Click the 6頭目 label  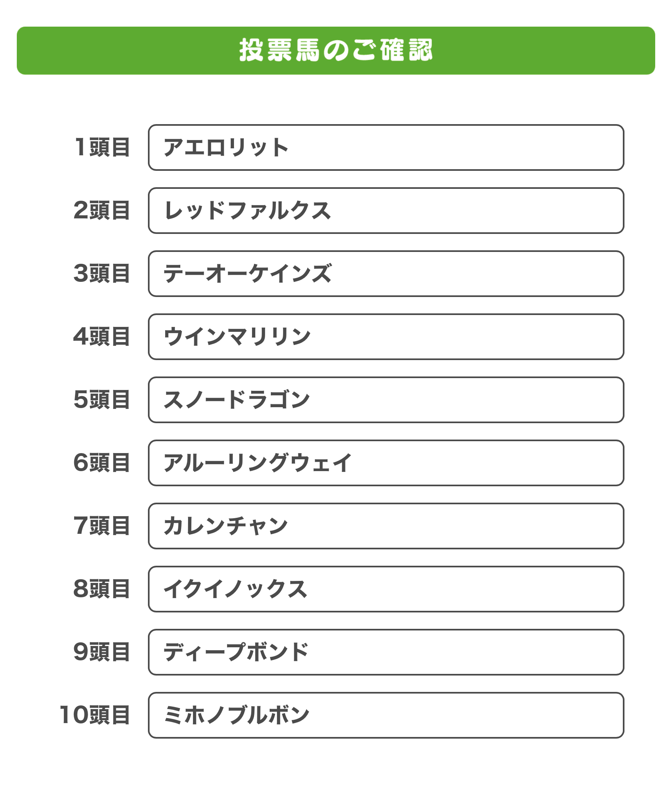click(102, 463)
